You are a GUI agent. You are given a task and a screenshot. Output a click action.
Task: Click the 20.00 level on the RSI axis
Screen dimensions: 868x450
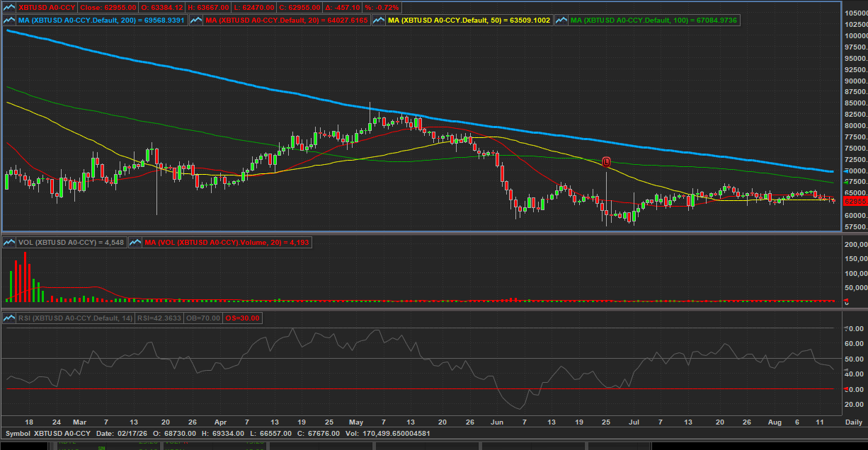(855, 405)
